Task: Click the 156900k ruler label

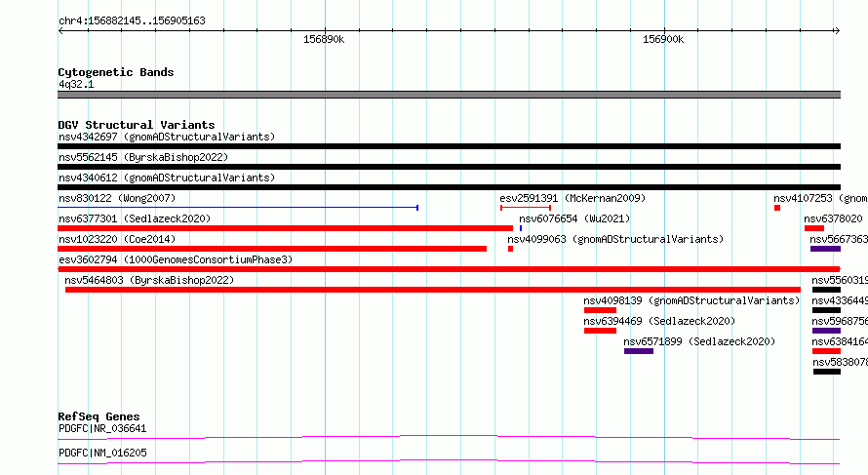Action: [663, 39]
